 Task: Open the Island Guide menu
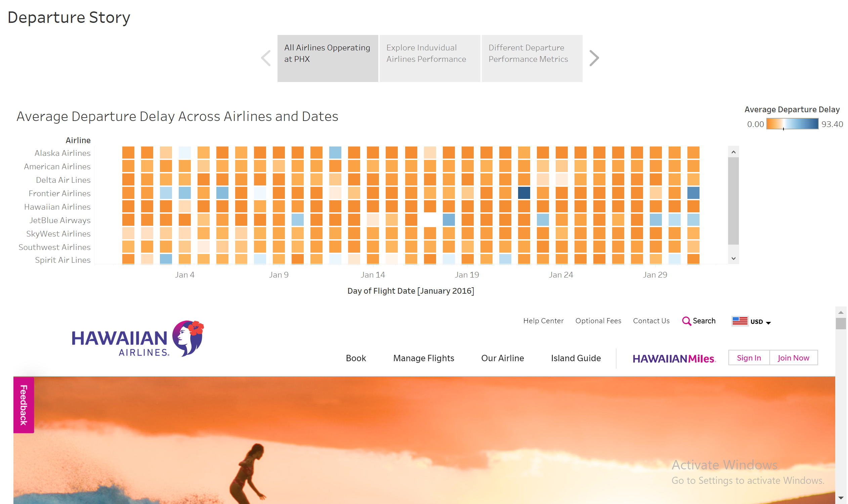point(576,358)
